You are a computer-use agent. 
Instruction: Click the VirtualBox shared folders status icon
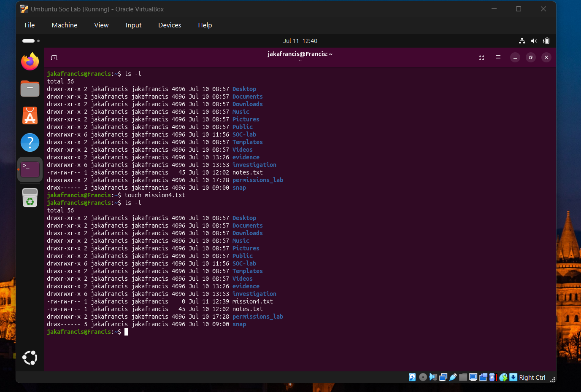(463, 377)
